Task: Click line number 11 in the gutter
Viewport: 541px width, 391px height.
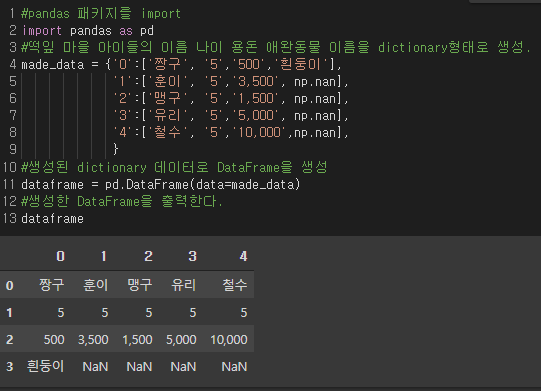Action: 9,184
